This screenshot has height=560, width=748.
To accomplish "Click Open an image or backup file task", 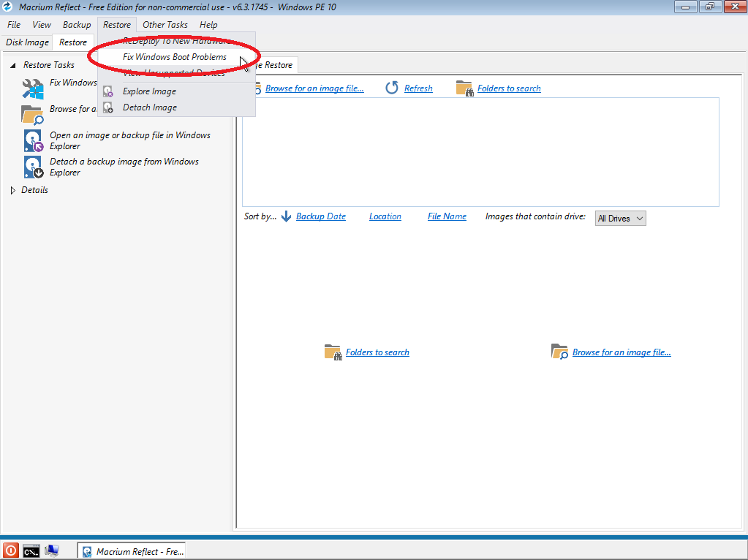I will click(129, 140).
